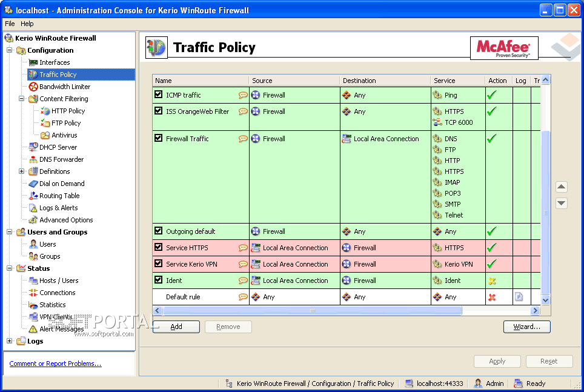This screenshot has height=392, width=584.
Task: Click the log icon in Default rule row
Action: [x=519, y=297]
